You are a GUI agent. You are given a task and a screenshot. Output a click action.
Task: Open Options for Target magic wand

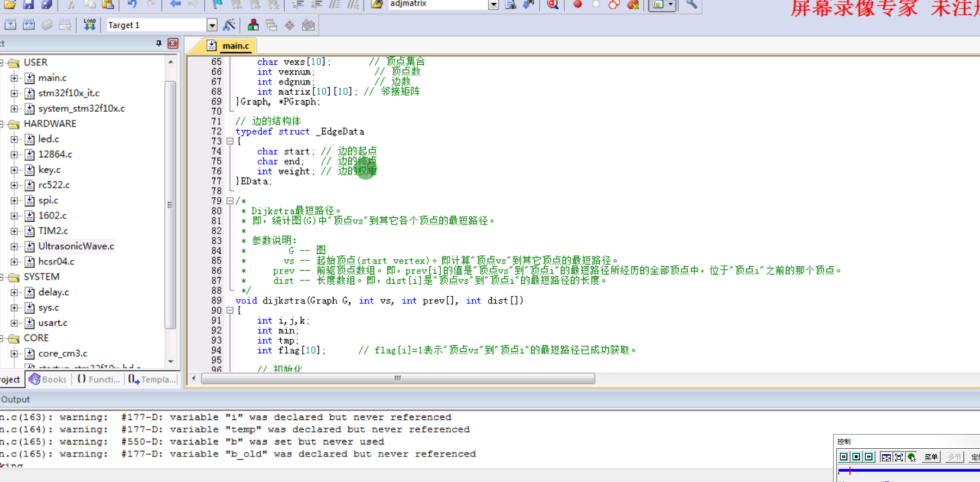click(x=229, y=25)
